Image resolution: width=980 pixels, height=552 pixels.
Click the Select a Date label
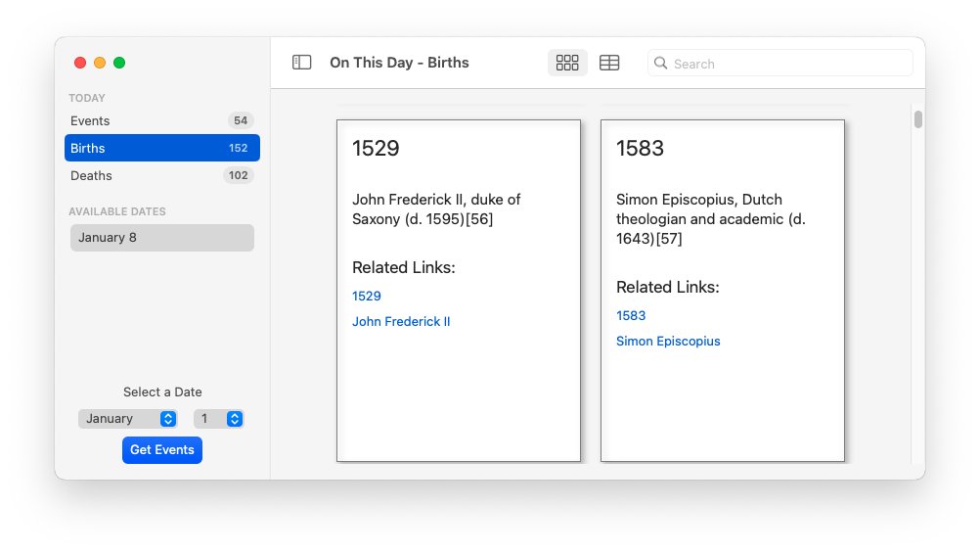click(162, 391)
